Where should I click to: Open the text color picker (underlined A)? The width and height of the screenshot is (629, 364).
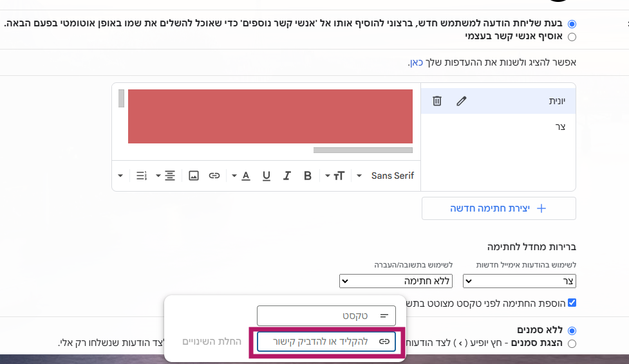click(245, 176)
